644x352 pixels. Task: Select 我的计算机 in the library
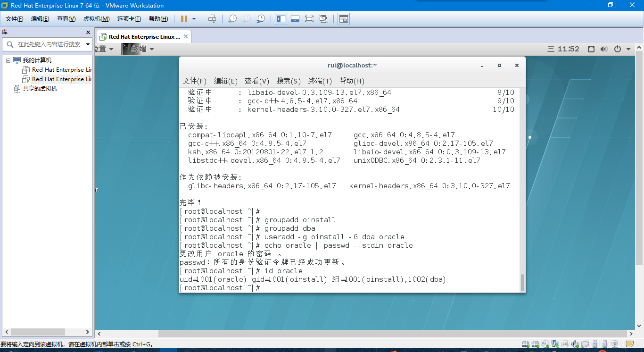[x=37, y=60]
